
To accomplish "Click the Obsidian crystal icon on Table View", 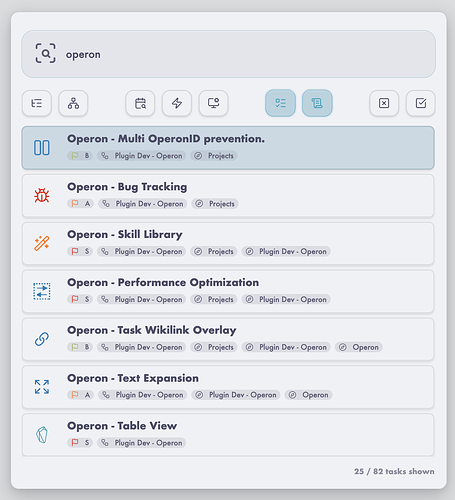I will pos(42,435).
